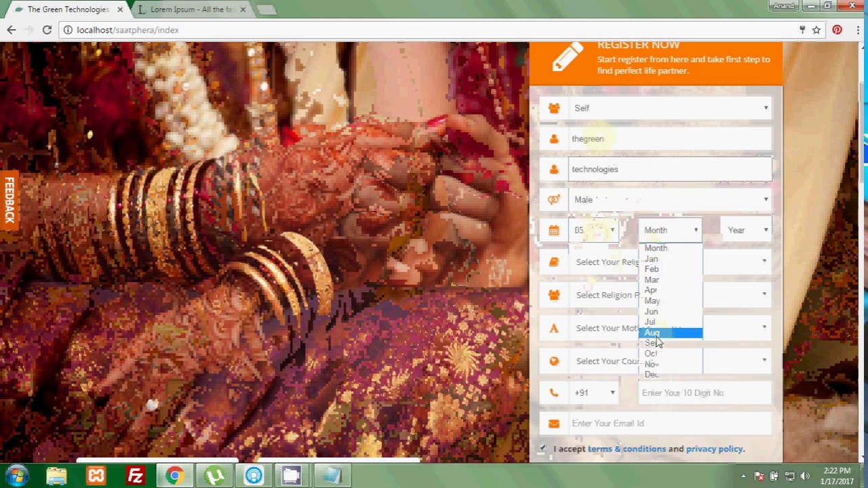
Task: Open the Select Your Religion dropdown
Action: click(671, 262)
